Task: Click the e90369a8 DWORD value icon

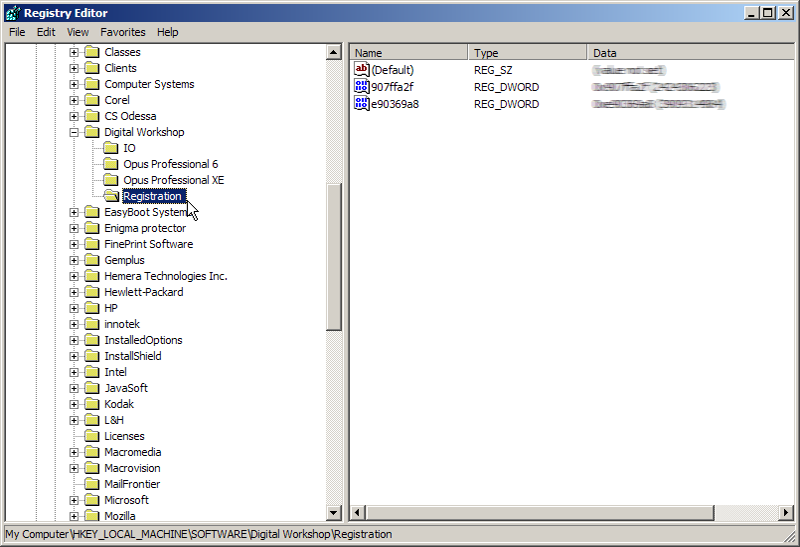Action: (x=362, y=104)
